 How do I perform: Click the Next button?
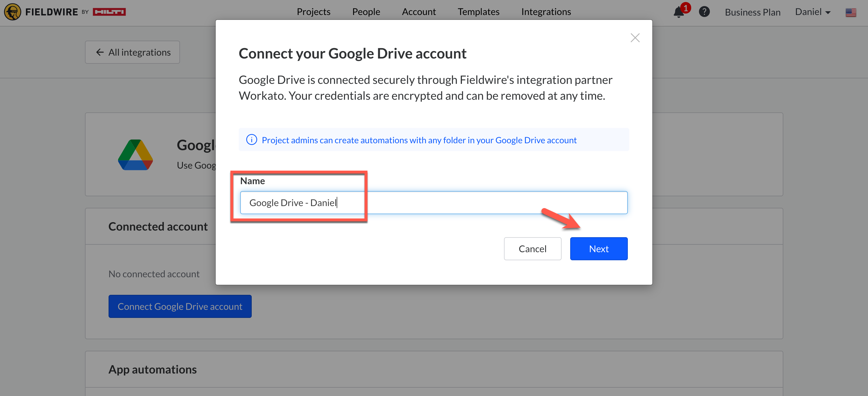coord(598,249)
